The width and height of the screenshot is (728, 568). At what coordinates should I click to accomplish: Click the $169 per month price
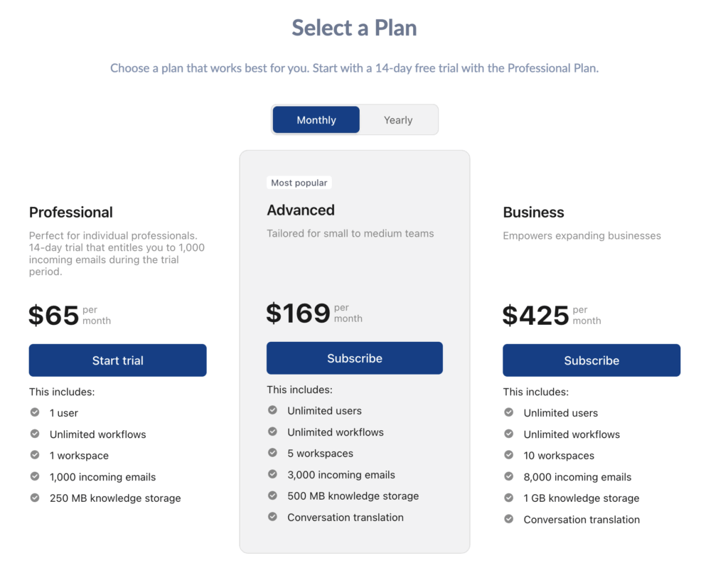pos(314,313)
